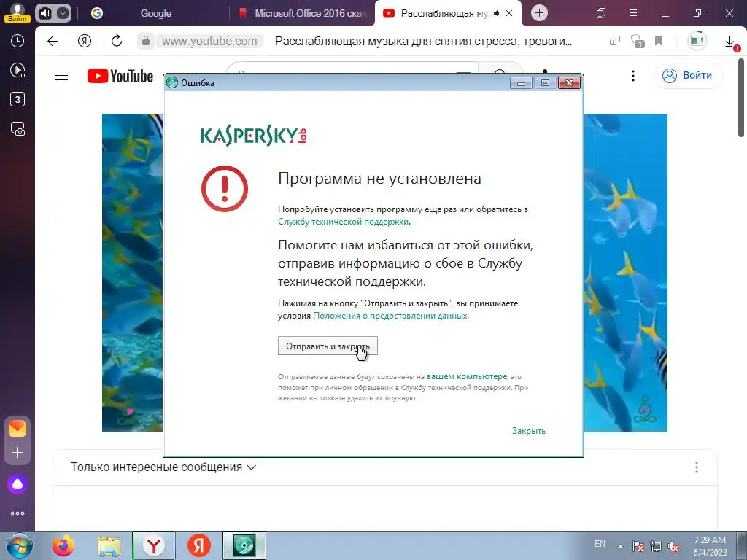The height and width of the screenshot is (560, 747).
Task: Open the Mail icon in the sidebar
Action: 18,429
